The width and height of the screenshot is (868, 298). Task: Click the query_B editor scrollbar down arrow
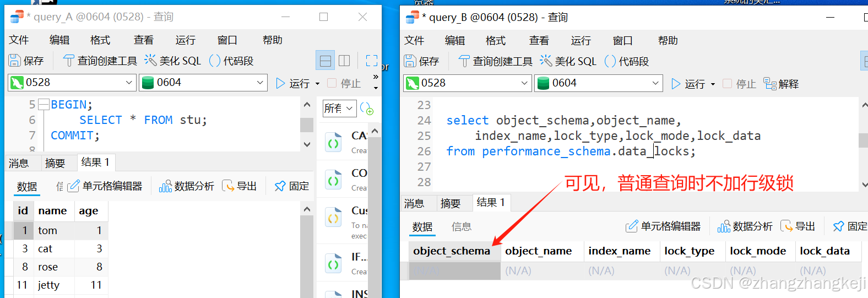(864, 185)
